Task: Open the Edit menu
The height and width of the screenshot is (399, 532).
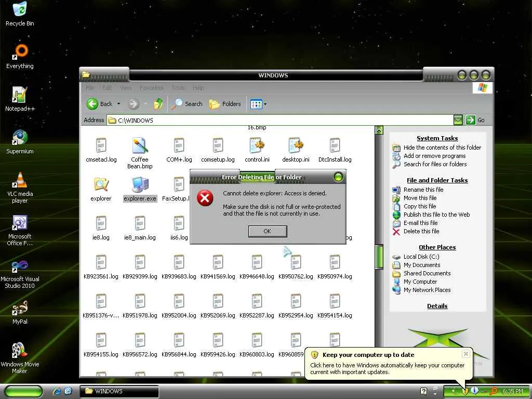Action: tap(107, 88)
